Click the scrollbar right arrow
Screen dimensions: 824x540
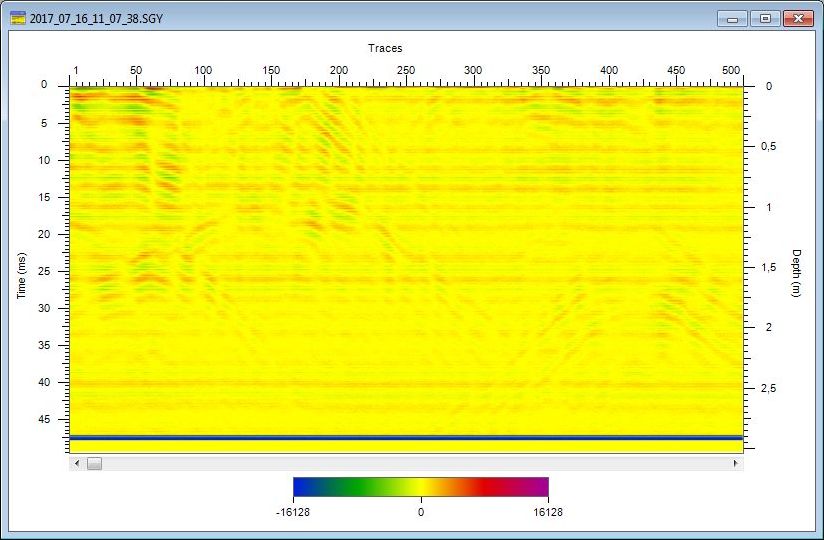[737, 464]
